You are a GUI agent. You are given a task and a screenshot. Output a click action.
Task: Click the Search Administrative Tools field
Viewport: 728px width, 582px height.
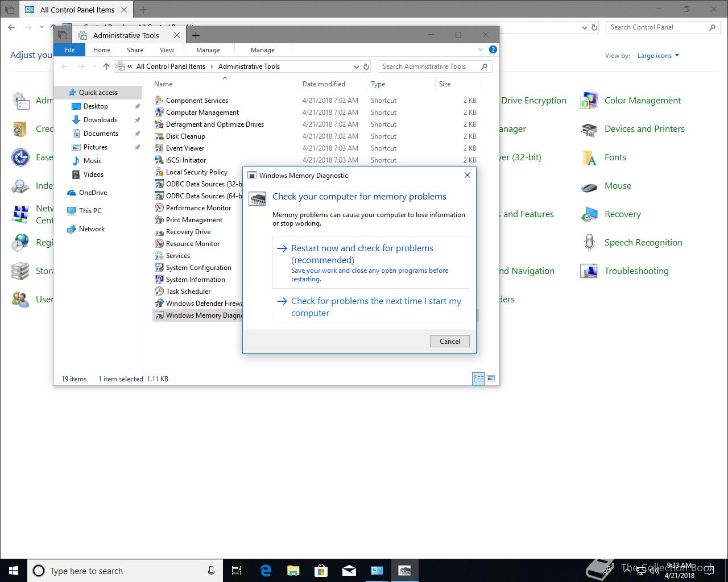click(435, 66)
